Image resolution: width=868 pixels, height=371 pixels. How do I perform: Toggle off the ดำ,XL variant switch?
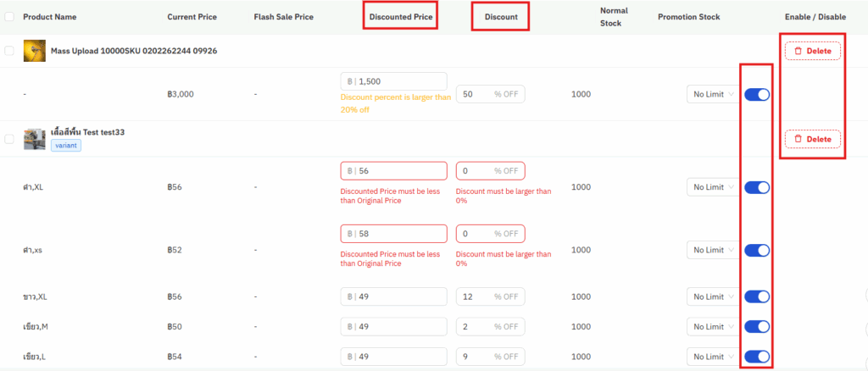click(756, 187)
